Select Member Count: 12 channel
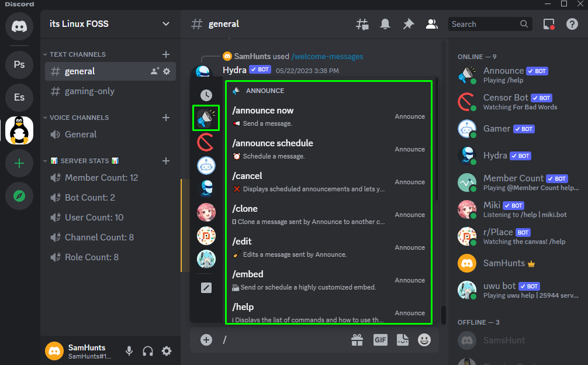 pyautogui.click(x=110, y=177)
